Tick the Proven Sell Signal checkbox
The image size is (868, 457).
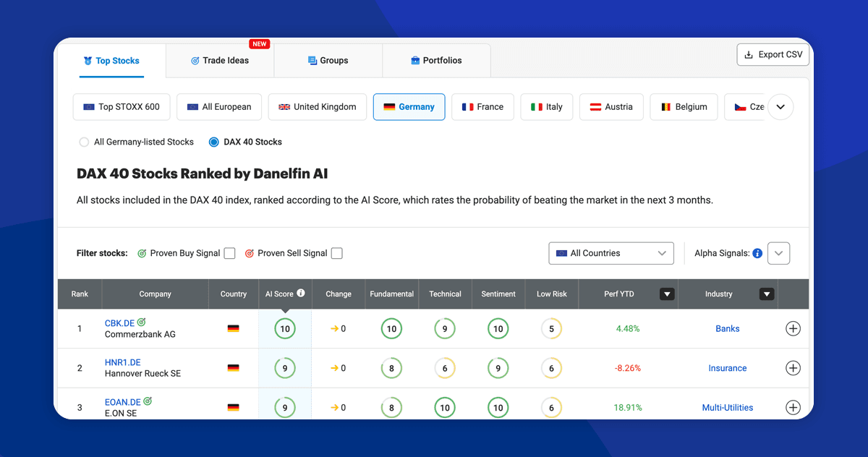point(336,253)
